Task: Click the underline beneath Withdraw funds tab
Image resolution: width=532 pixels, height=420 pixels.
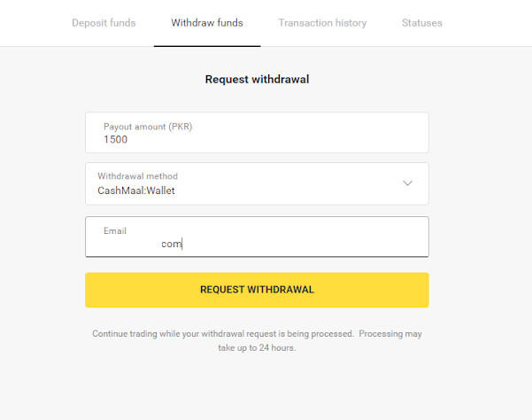Action: point(207,45)
